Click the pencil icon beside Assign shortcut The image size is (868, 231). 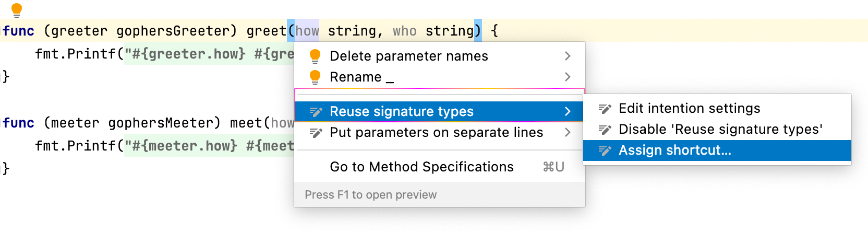[x=605, y=151]
